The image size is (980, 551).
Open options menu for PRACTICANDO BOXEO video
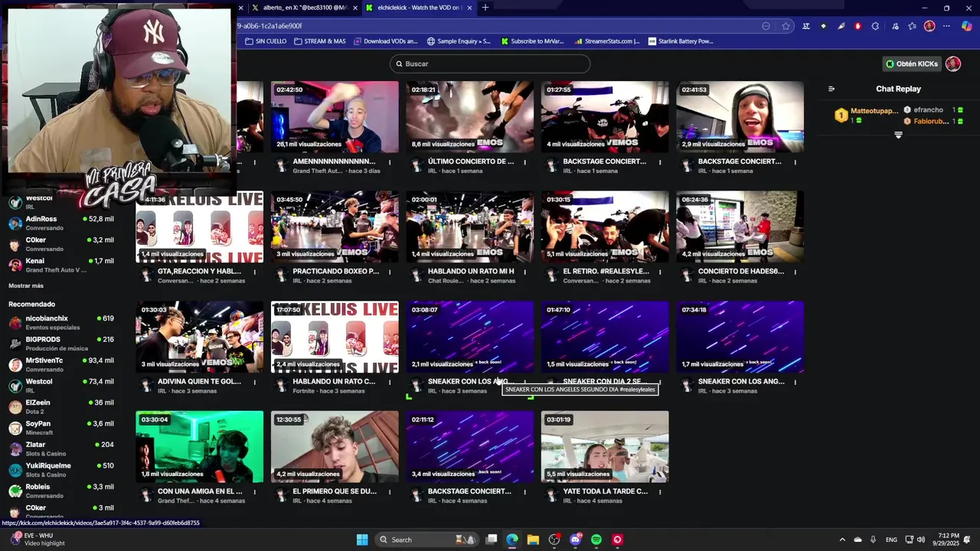pyautogui.click(x=390, y=272)
